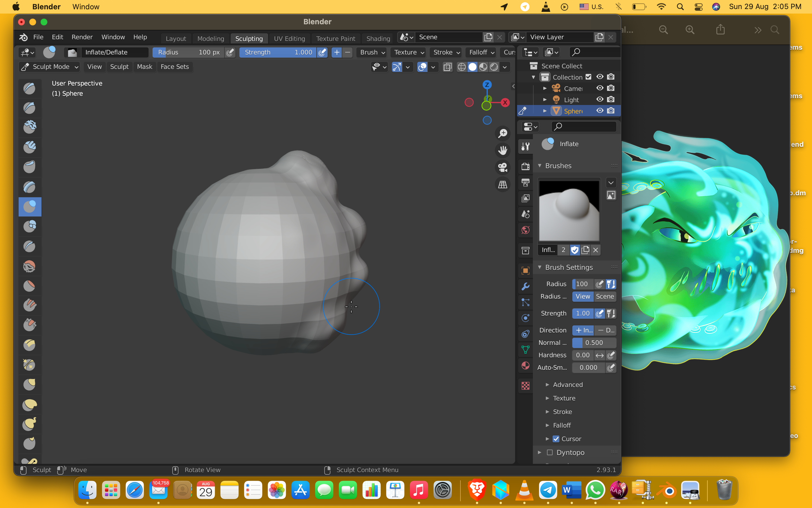Toggle the camera view icon

point(503,167)
